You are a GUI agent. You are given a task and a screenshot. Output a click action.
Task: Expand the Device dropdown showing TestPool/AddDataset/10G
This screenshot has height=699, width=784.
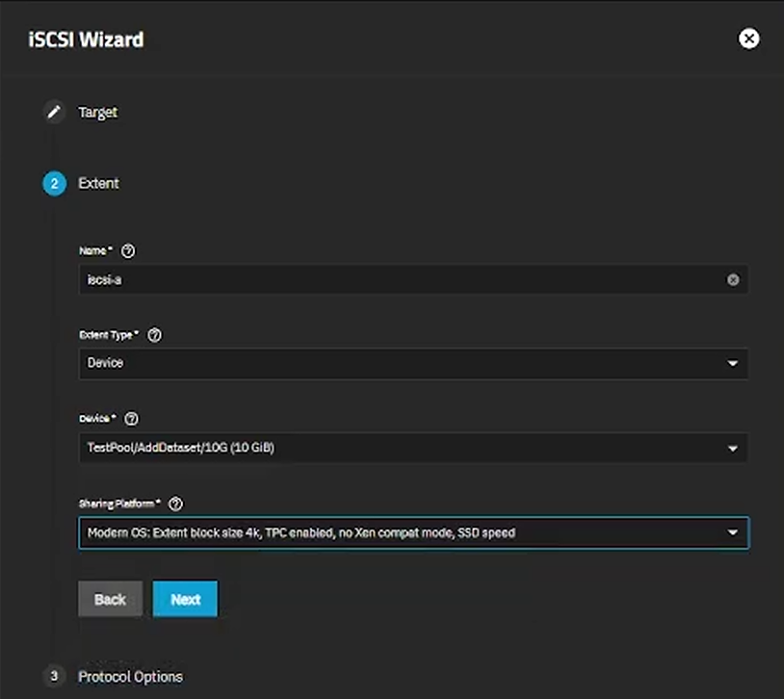pos(412,448)
